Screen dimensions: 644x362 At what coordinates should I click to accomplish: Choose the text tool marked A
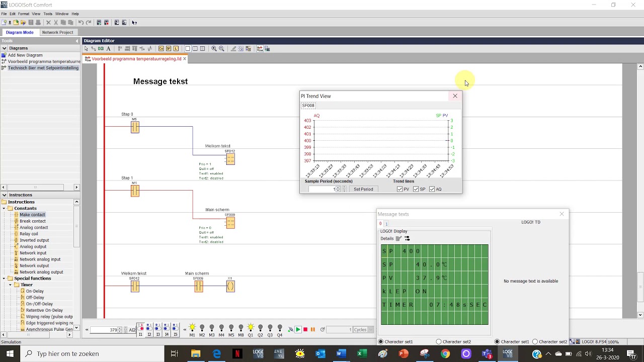108,49
